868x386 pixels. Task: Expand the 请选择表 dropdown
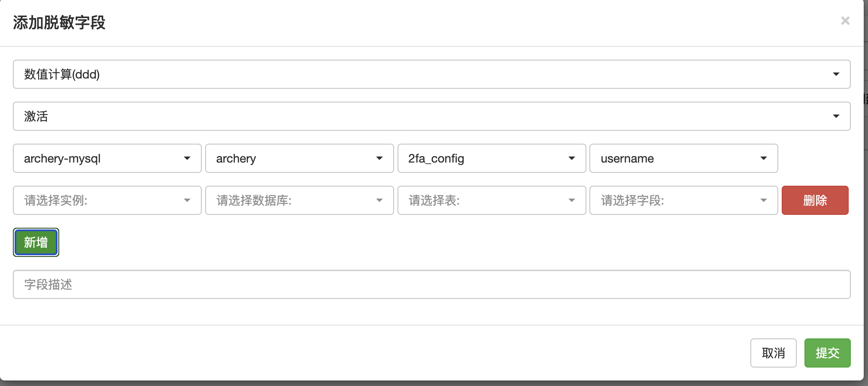tap(492, 200)
